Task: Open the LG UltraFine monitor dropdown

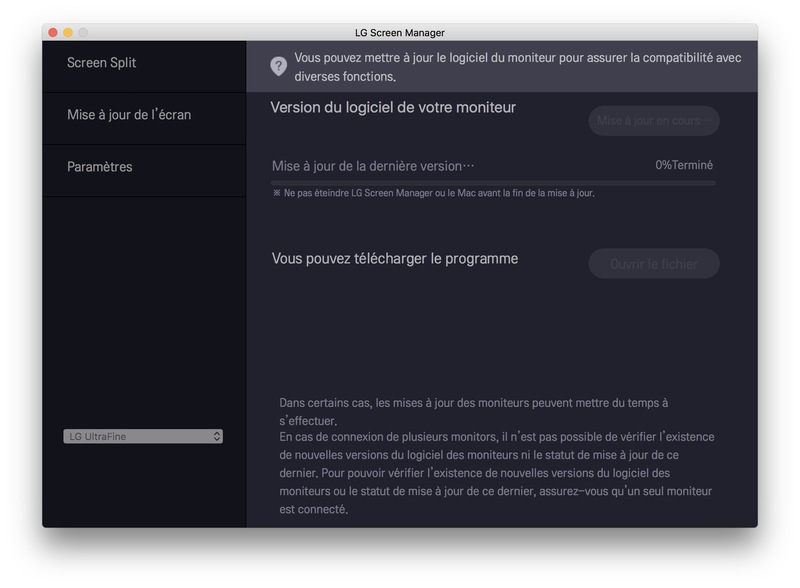Action: point(143,436)
